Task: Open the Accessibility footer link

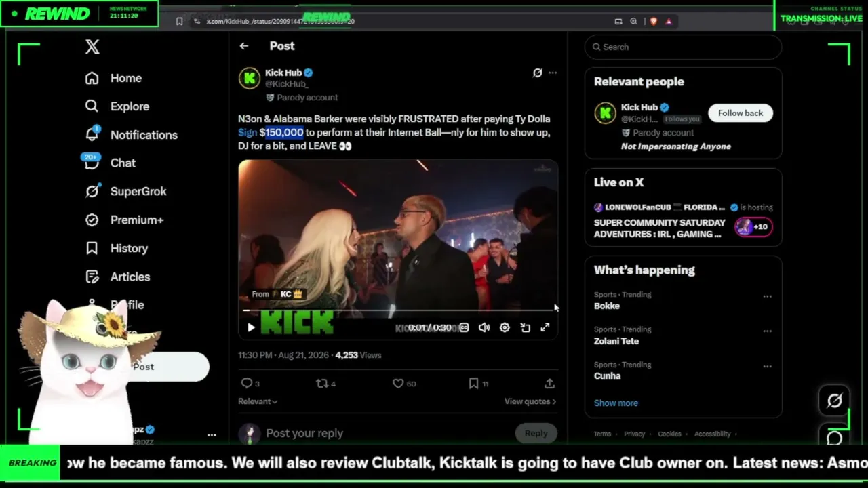Action: (x=712, y=434)
